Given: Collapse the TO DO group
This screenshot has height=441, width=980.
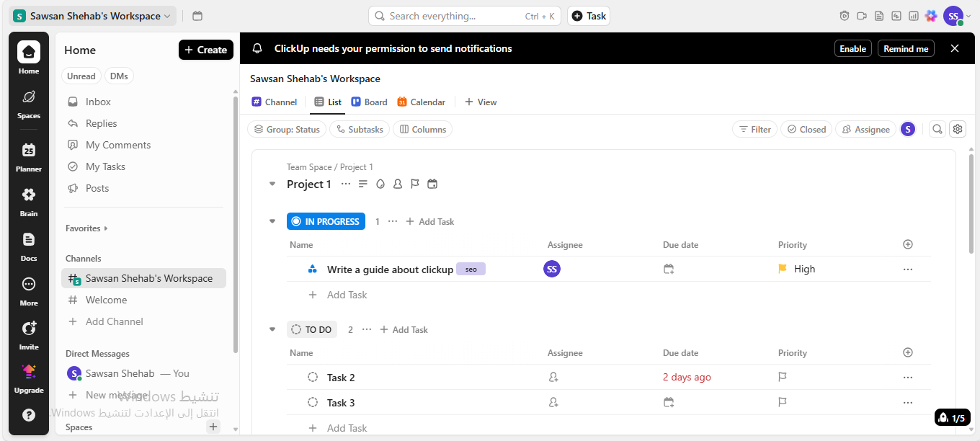Looking at the screenshot, I should pos(272,329).
